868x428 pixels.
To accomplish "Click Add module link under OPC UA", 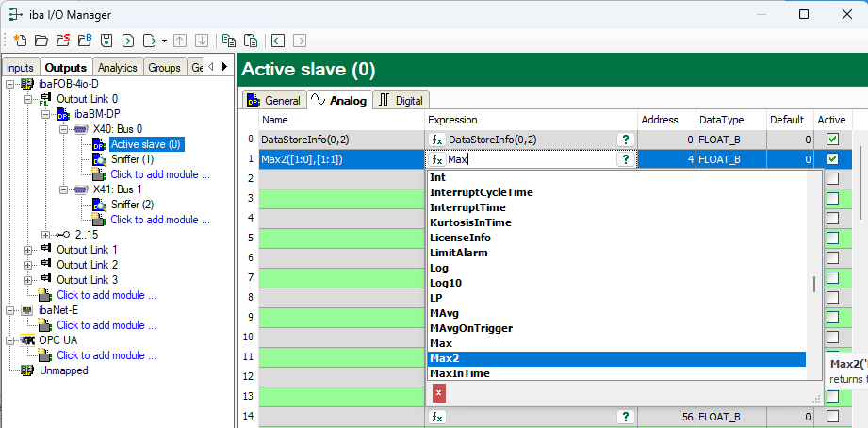I will coord(106,355).
